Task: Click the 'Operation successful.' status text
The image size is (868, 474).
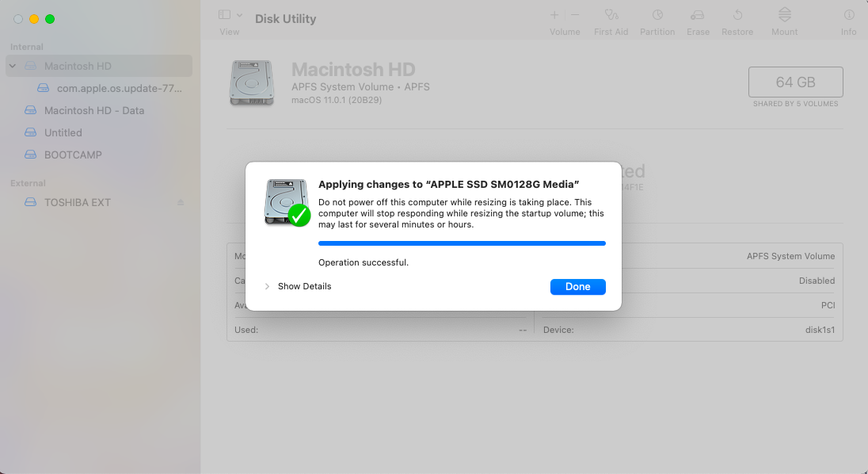Action: click(x=364, y=262)
